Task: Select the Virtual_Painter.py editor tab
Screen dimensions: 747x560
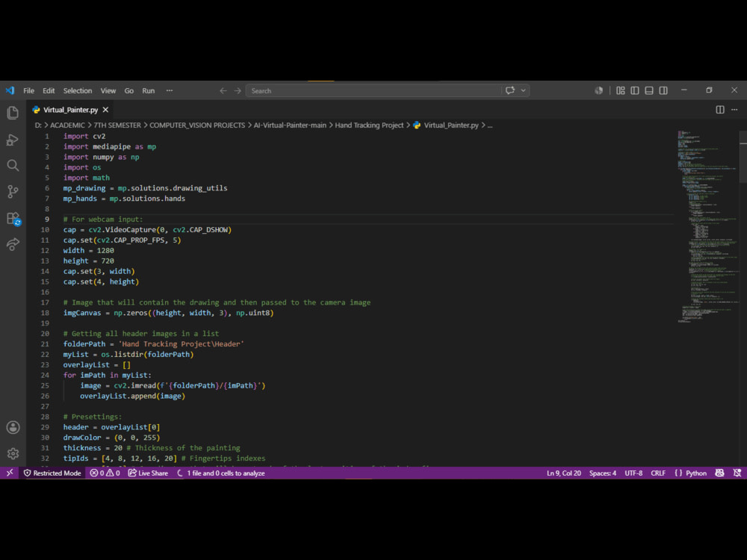Action: point(70,110)
